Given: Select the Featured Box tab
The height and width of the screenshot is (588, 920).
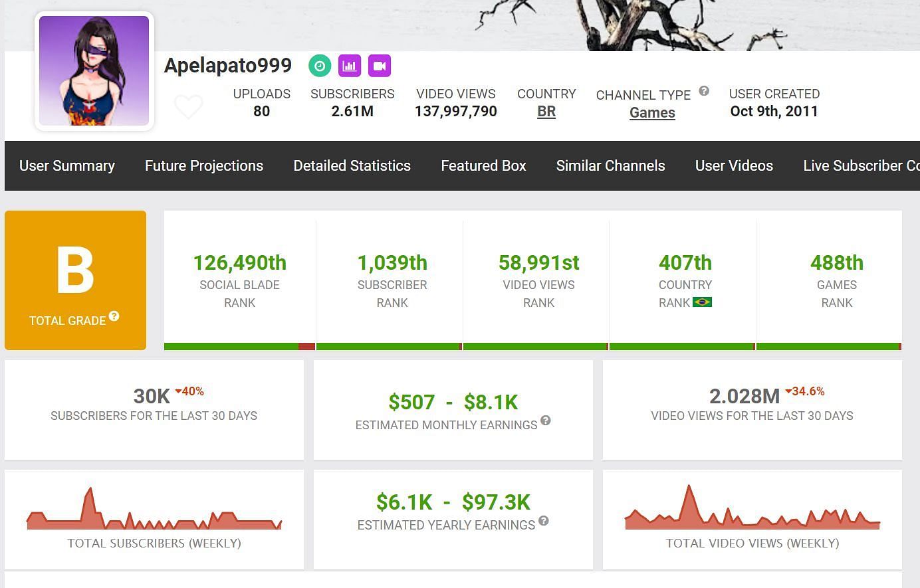Looking at the screenshot, I should 483,165.
